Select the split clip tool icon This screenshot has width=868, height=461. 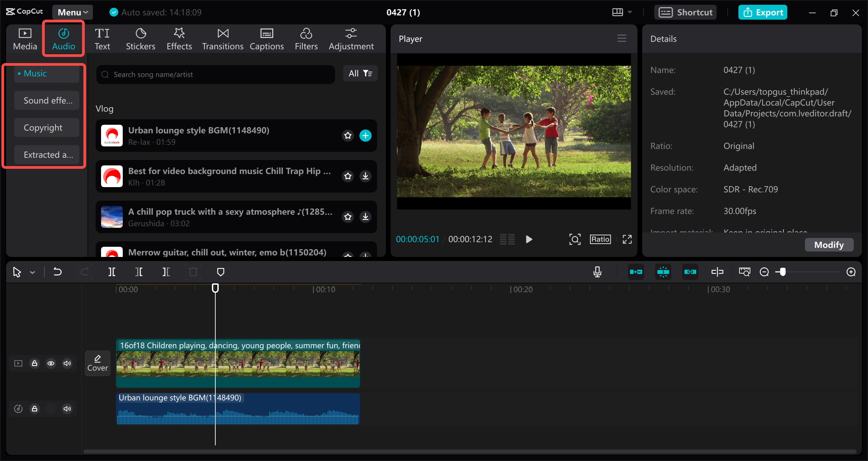pos(112,272)
